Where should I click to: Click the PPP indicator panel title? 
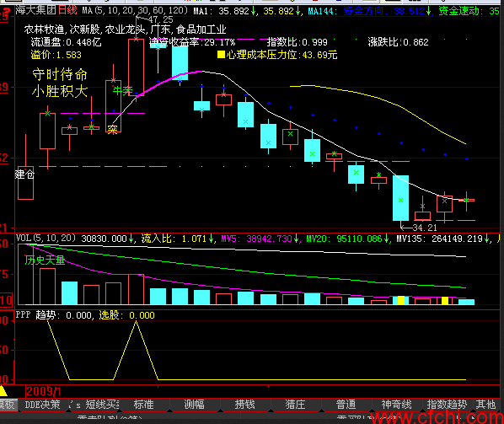tap(23, 314)
